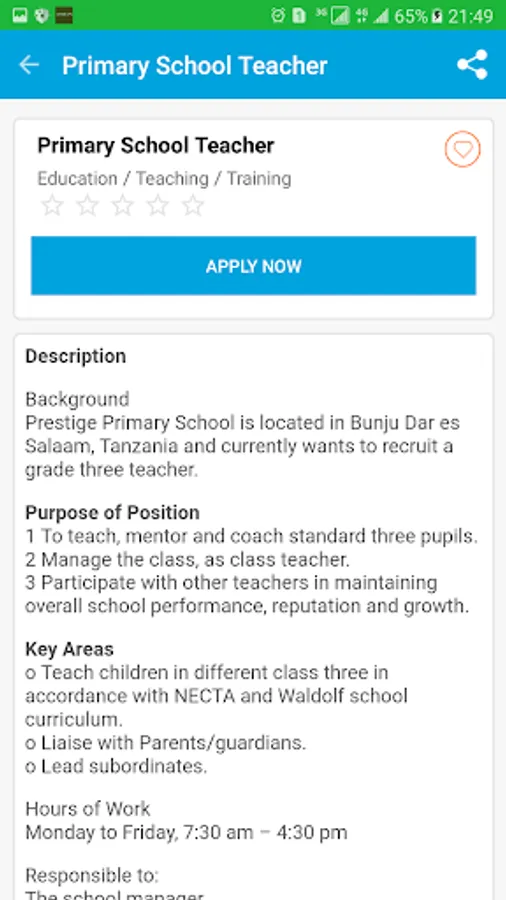Rate job with first star
506x900 pixels.
point(52,205)
